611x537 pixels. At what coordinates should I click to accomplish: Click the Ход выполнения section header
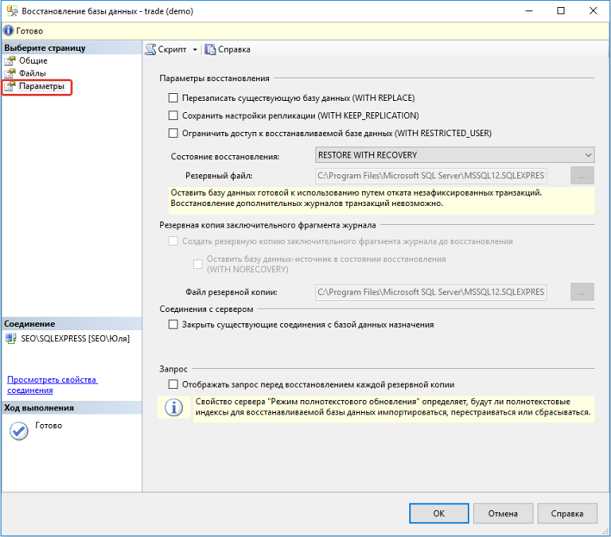[x=72, y=408]
